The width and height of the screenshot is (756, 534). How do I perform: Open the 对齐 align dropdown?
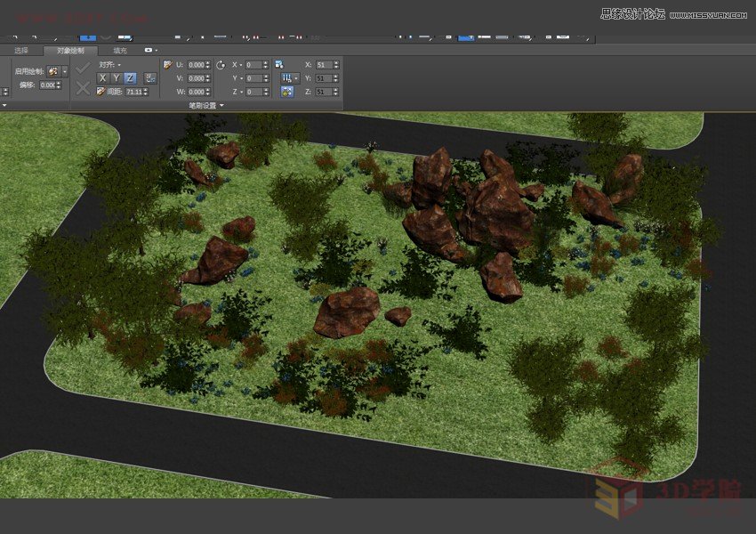(111, 65)
